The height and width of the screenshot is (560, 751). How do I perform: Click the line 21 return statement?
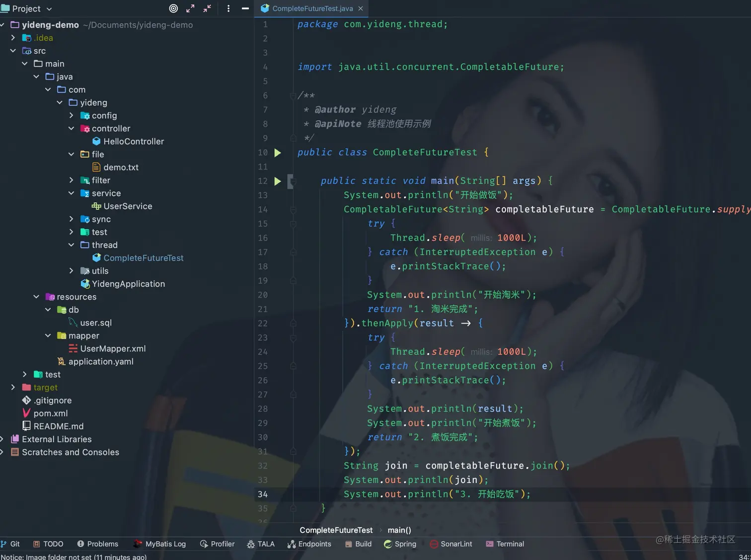[x=422, y=309]
